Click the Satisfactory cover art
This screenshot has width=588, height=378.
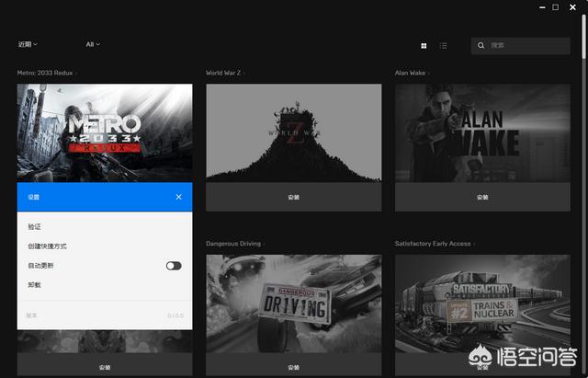coord(482,304)
